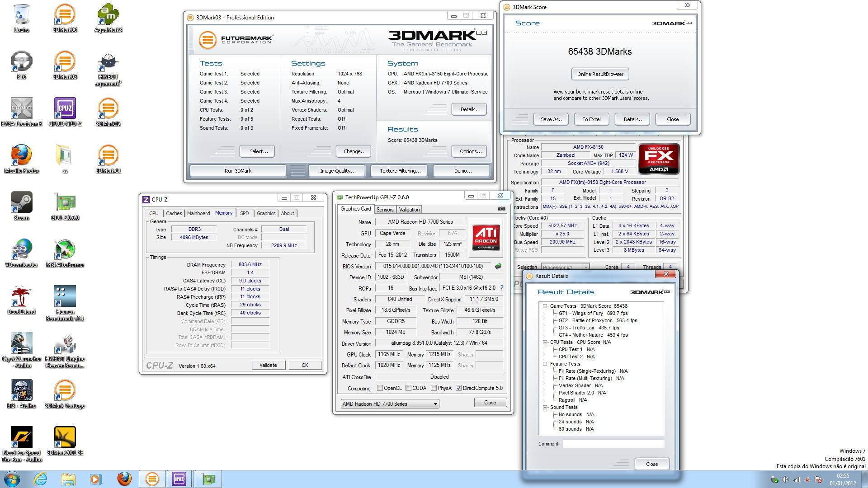868x488 pixels.
Task: Click the Change... settings button
Action: point(354,151)
